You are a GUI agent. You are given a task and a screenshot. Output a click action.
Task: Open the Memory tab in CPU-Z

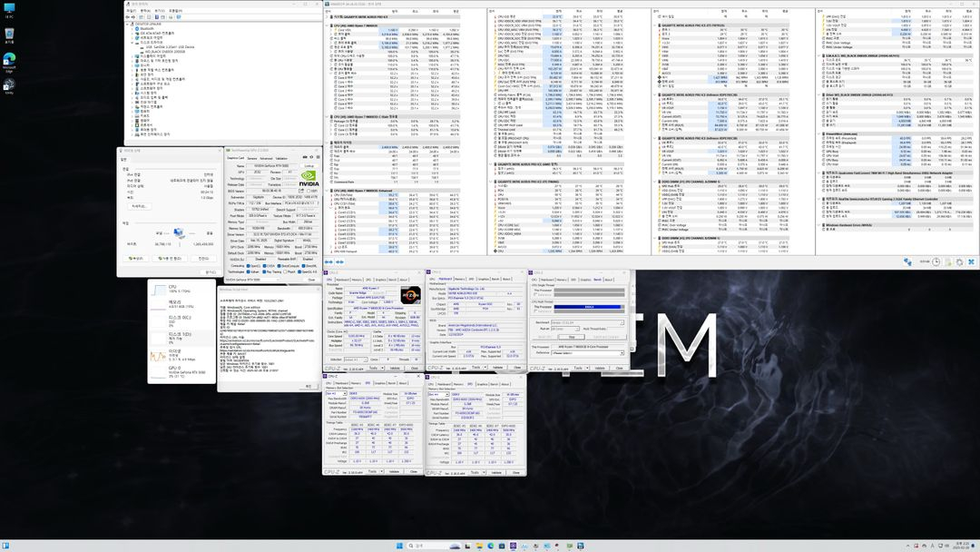tap(358, 280)
